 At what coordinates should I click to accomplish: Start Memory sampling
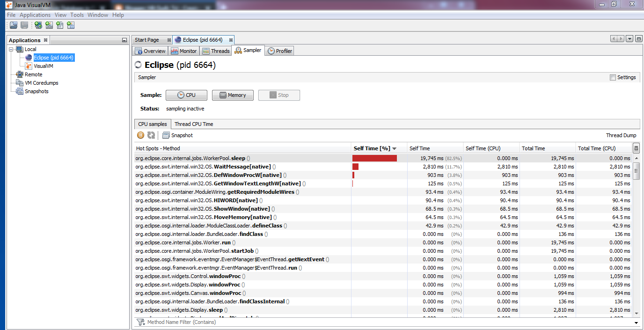(233, 95)
